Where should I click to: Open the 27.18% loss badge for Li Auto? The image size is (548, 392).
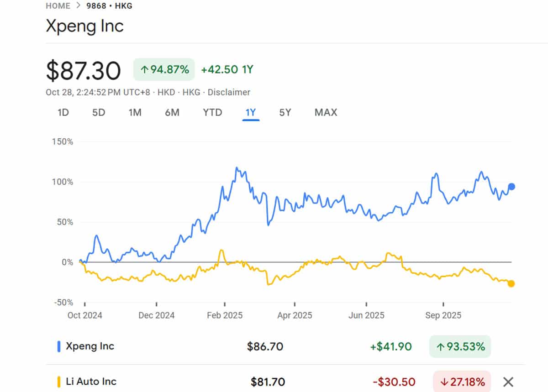pyautogui.click(x=462, y=382)
